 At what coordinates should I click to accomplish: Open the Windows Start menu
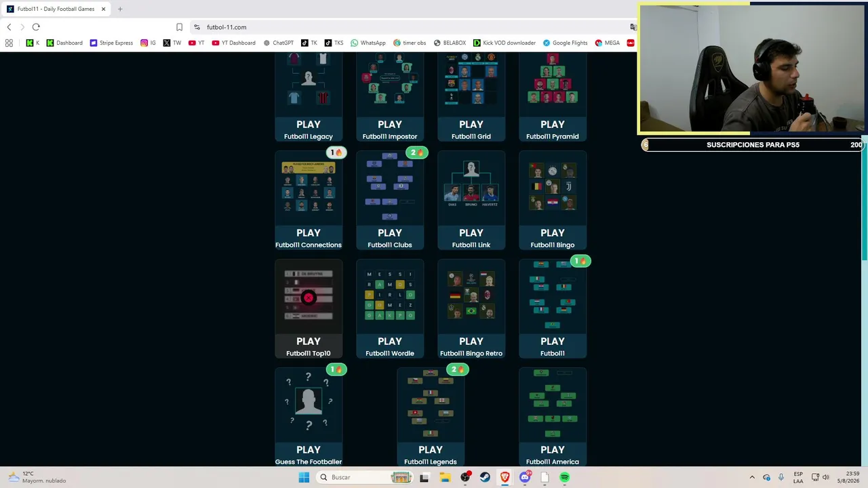click(304, 477)
